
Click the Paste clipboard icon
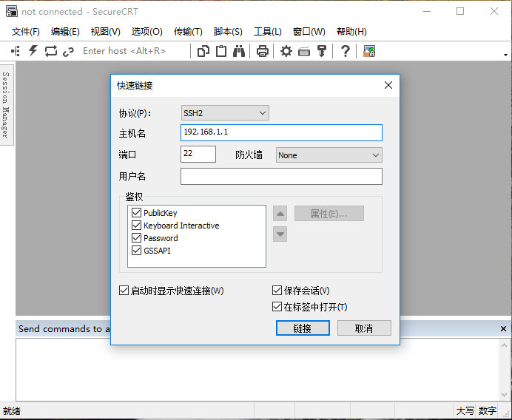(221, 51)
